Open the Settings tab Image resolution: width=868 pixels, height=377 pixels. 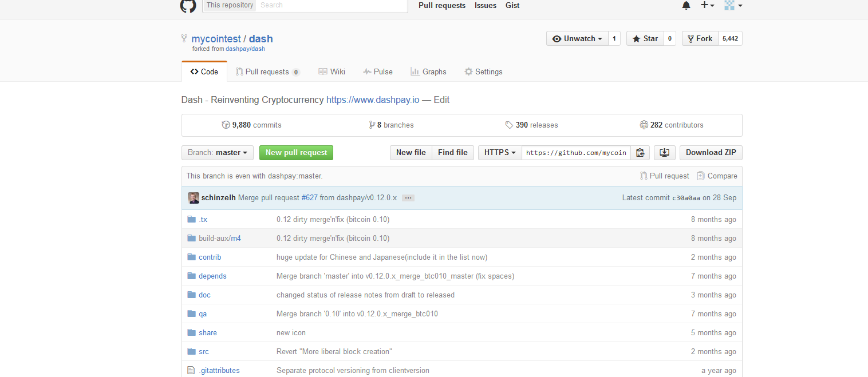483,72
